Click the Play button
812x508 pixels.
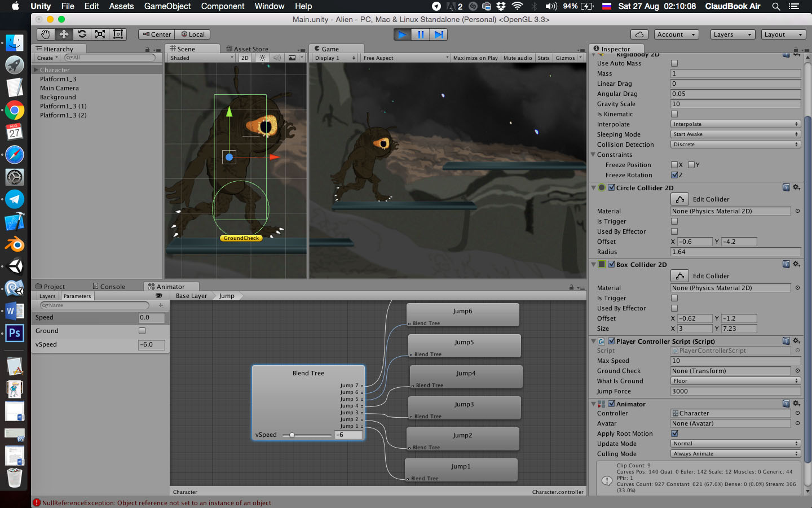(x=403, y=34)
